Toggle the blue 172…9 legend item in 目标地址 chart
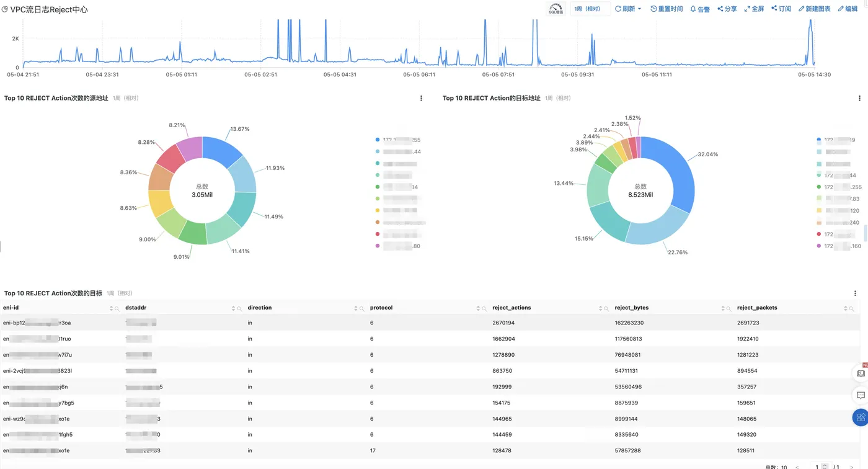Viewport: 868px width, 469px height. tap(836, 140)
